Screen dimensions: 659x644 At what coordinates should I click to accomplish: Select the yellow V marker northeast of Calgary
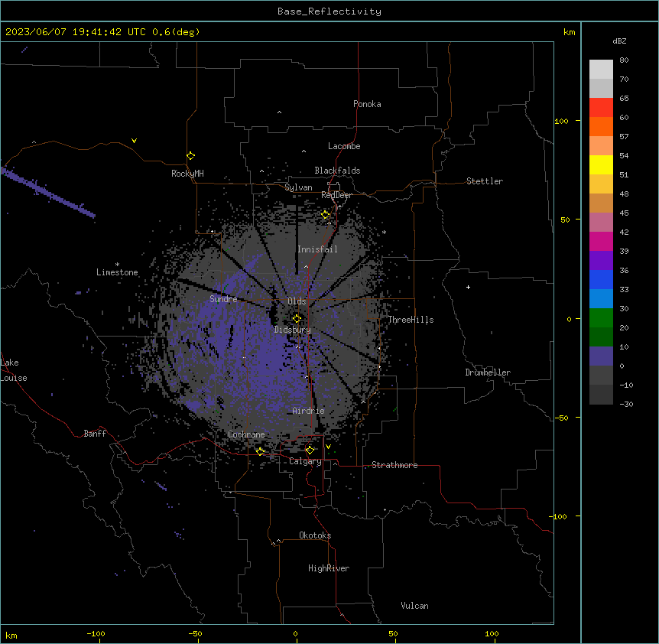[x=328, y=447]
